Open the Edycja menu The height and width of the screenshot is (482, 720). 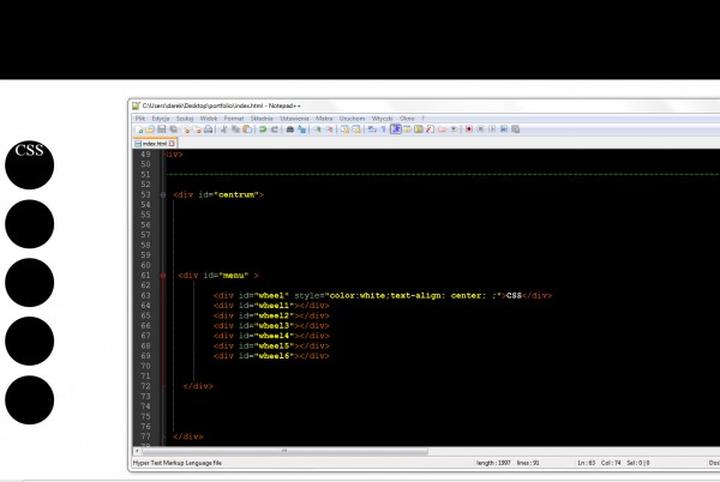pos(160,118)
